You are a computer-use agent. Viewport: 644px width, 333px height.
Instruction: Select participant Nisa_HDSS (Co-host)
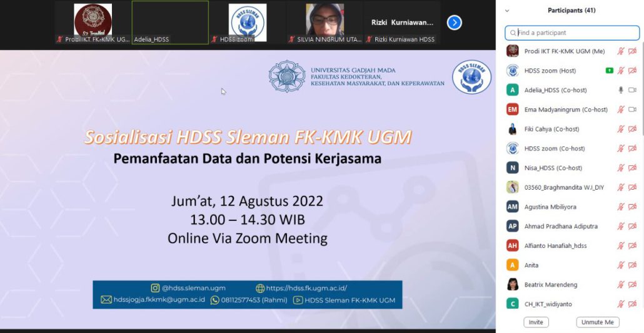point(571,168)
